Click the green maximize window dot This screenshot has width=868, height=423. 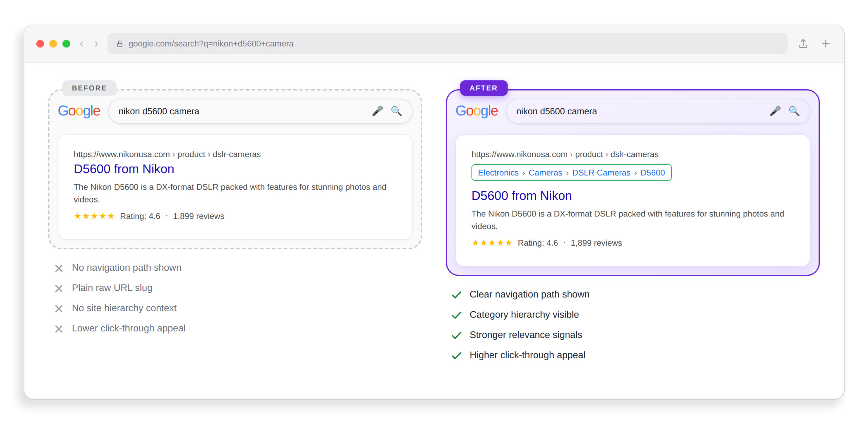click(x=66, y=44)
